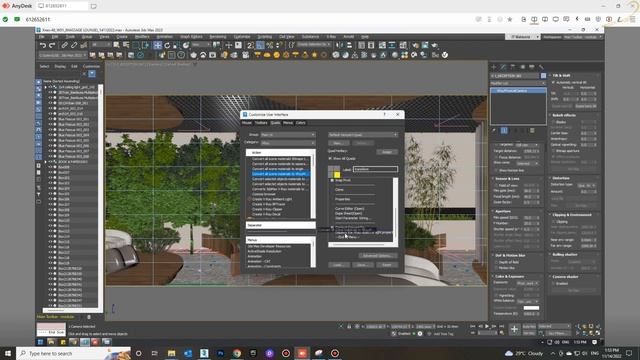Open Select by Name tool

pyautogui.click(x=126, y=45)
